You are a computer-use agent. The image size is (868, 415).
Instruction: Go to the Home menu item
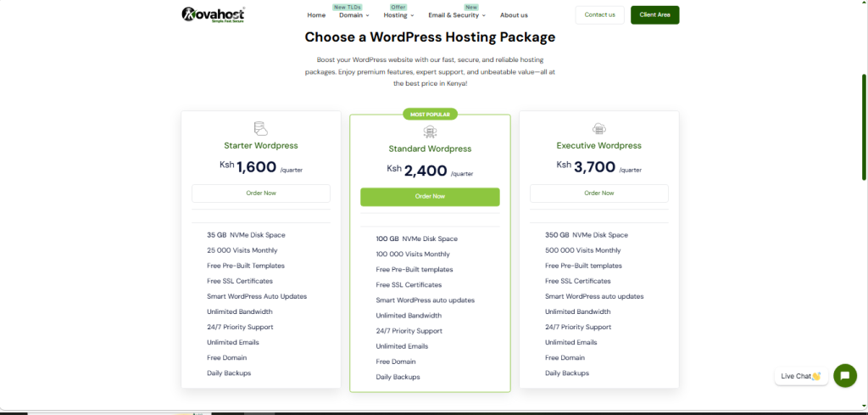pos(317,15)
